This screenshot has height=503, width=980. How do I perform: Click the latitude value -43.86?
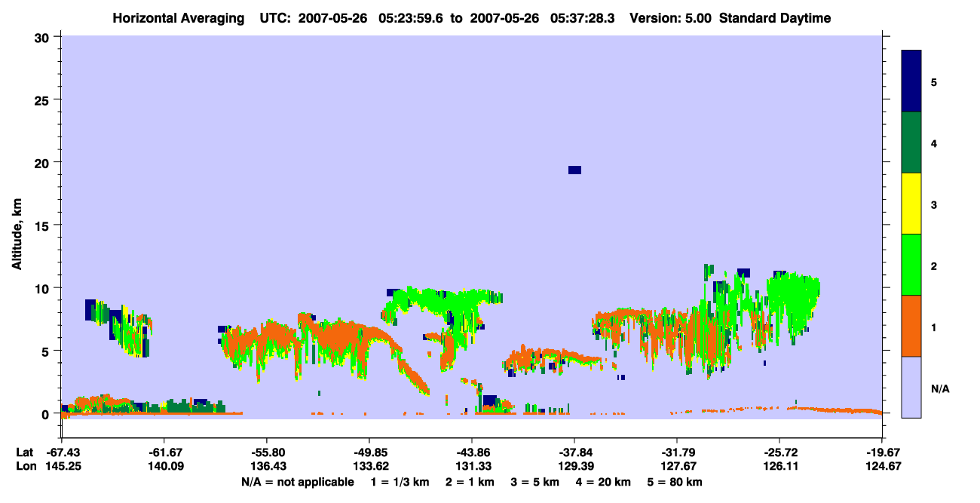click(x=472, y=452)
